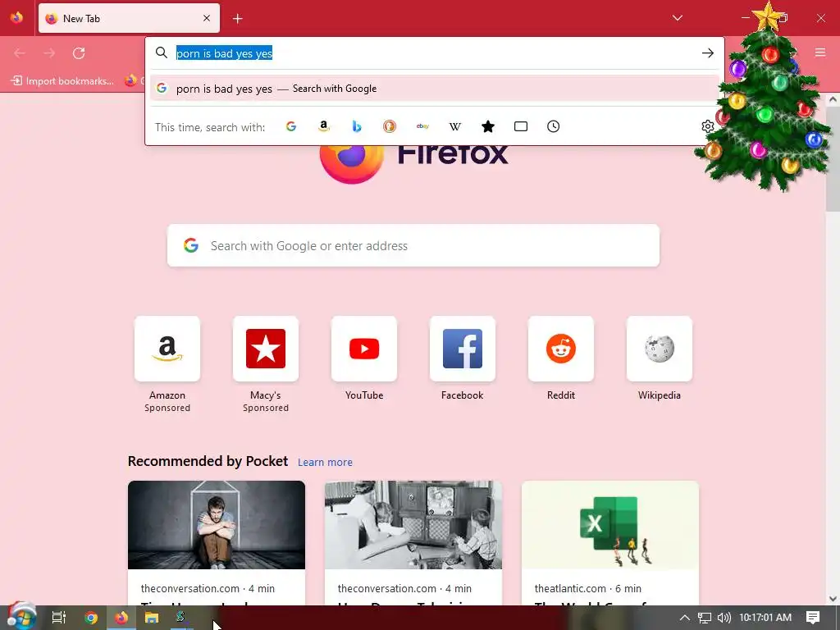Screen dimensions: 840x630
Task: Click Import bookmarks in bookmarks toolbar
Action: (63, 81)
